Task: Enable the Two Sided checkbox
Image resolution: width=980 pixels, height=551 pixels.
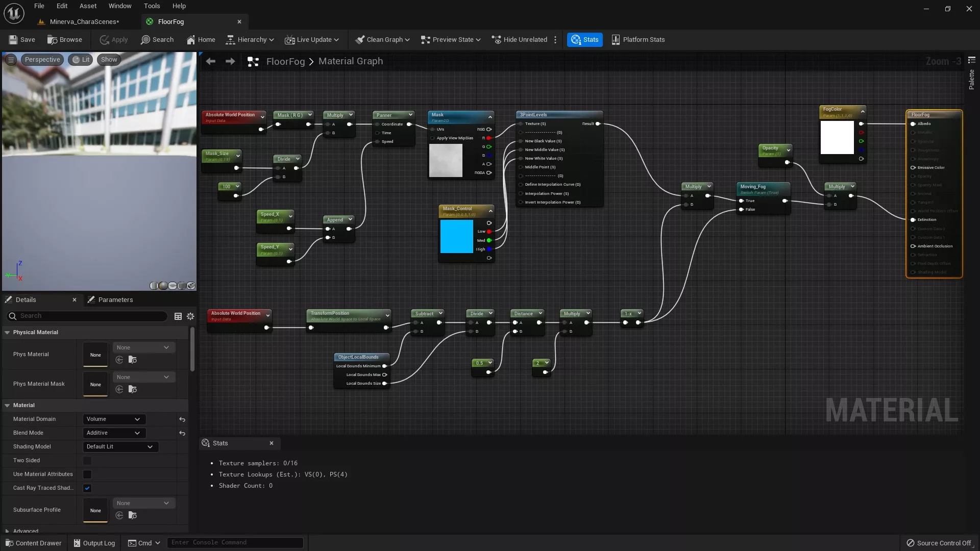Action: tap(87, 461)
